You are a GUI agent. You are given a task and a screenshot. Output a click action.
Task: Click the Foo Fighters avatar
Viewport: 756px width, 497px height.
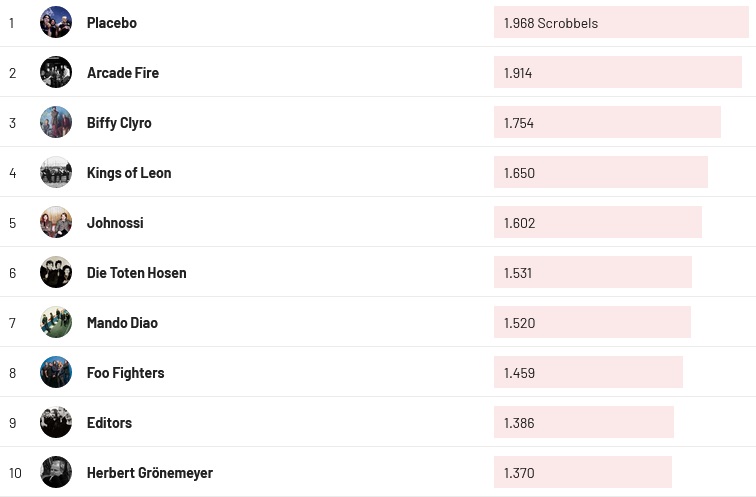click(56, 372)
